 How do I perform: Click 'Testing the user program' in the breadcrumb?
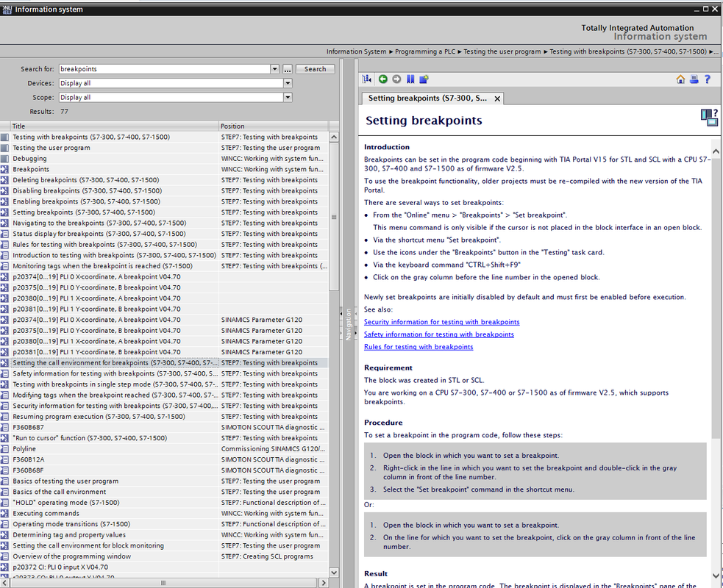[502, 51]
